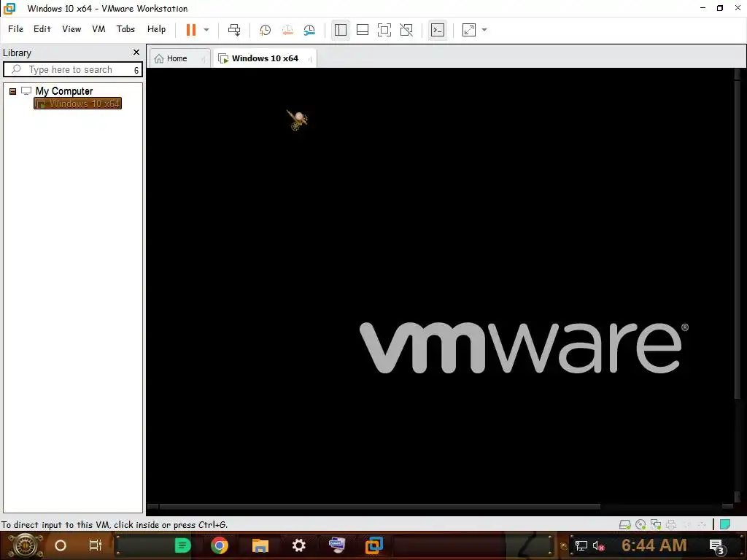
Task: Click the muted volume tray icon
Action: [x=599, y=546]
